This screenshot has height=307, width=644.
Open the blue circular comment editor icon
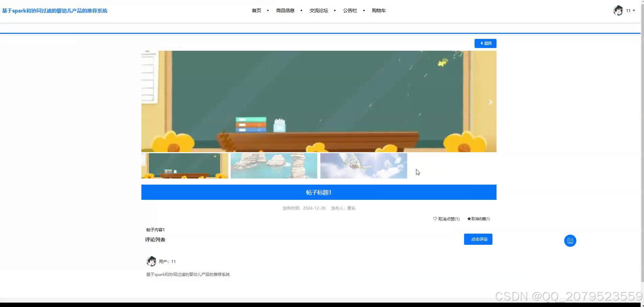coord(570,240)
